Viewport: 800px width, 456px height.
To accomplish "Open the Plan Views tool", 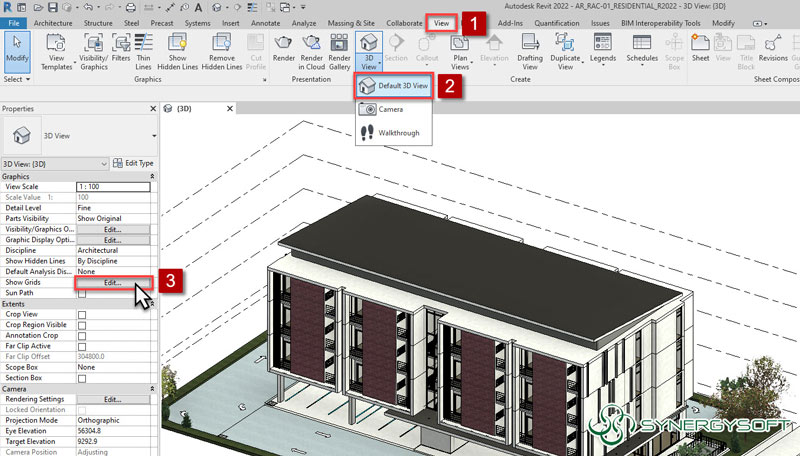I will 460,52.
